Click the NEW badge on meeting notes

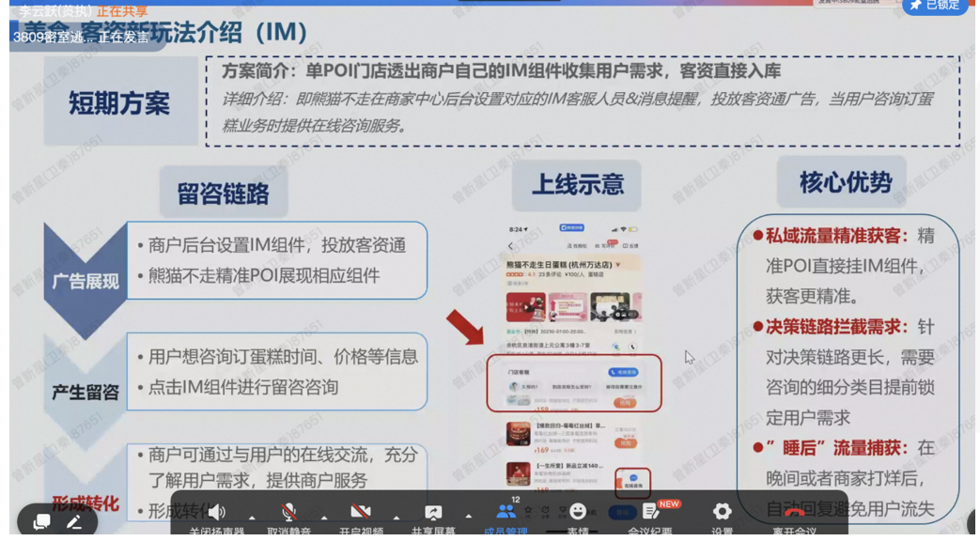(x=669, y=504)
